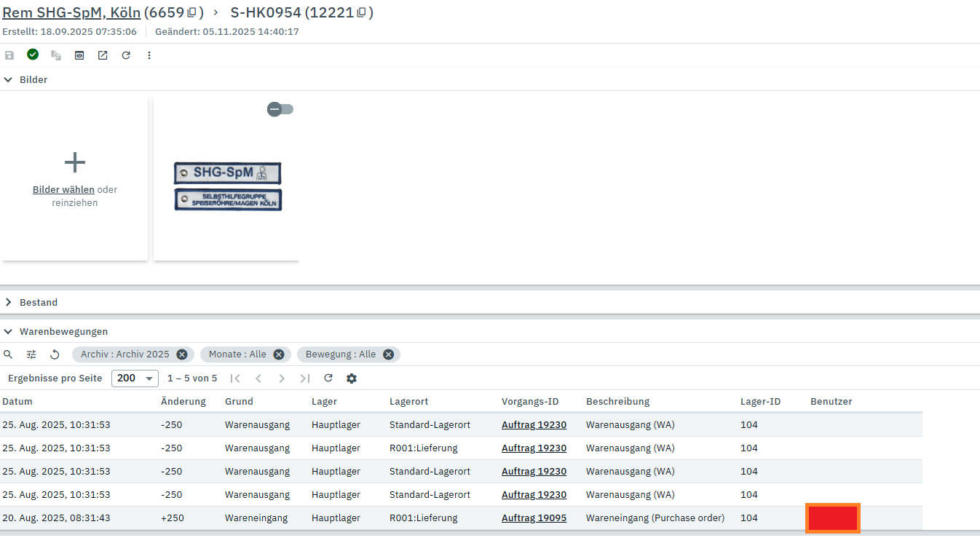The height and width of the screenshot is (543, 980).
Task: Copy the ID 12221 using copy icon
Action: [x=362, y=12]
